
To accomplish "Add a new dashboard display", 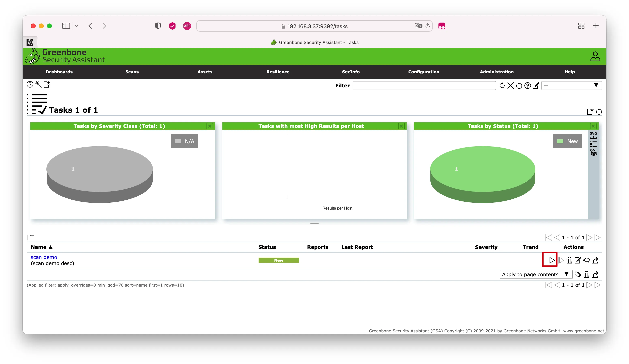I will 590,111.
